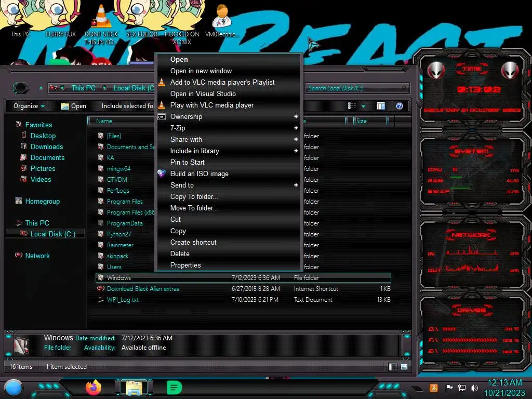Open the This PC desktop icon
This screenshot has height=399, width=532.
(20, 19)
